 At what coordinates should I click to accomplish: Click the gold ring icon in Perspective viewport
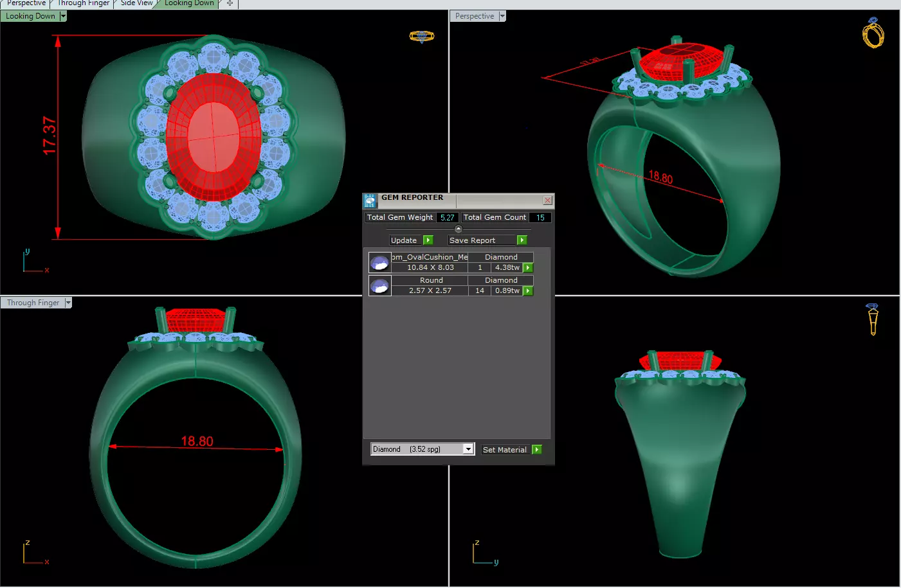(x=873, y=33)
